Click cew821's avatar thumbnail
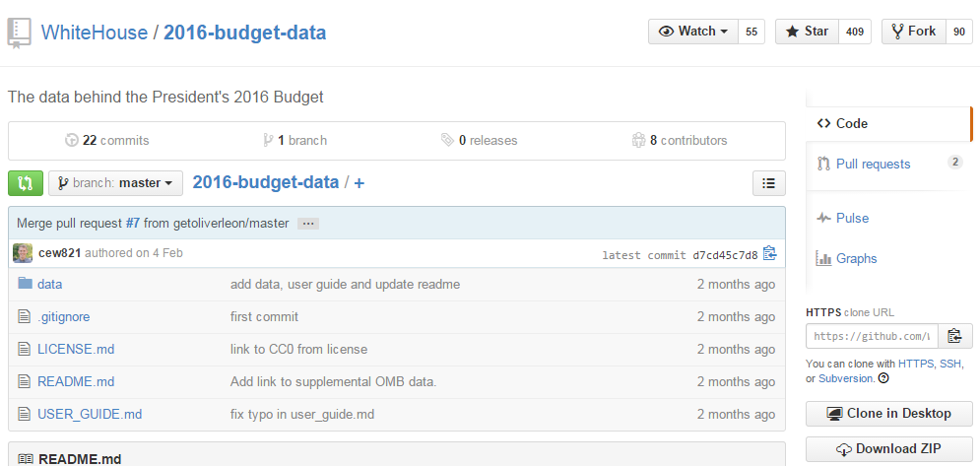Image resolution: width=980 pixels, height=466 pixels. [x=23, y=253]
